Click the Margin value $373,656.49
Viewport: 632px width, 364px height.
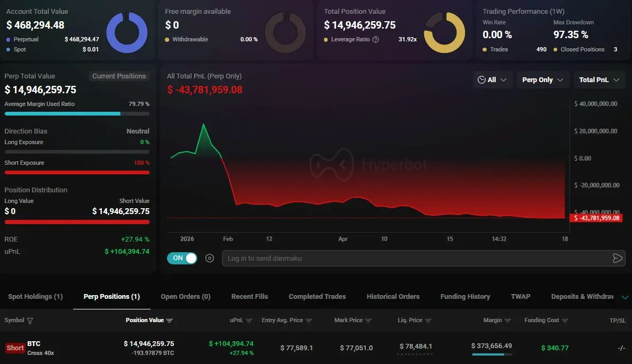tap(491, 346)
